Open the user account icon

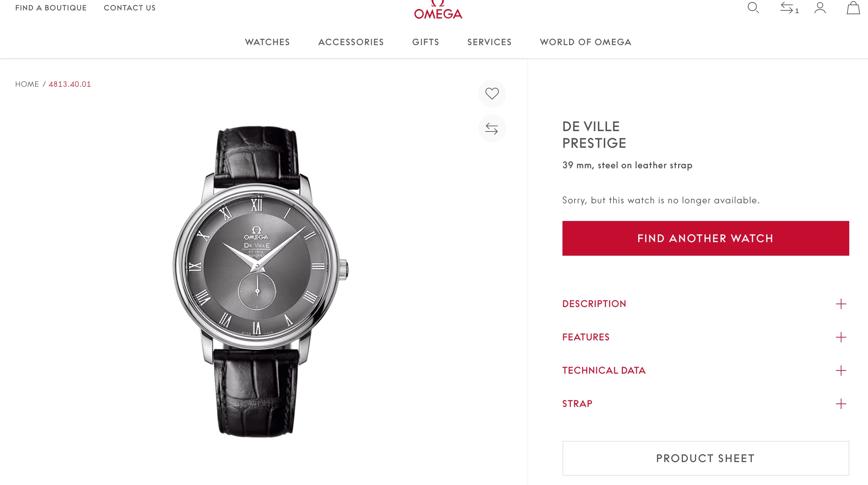tap(820, 8)
